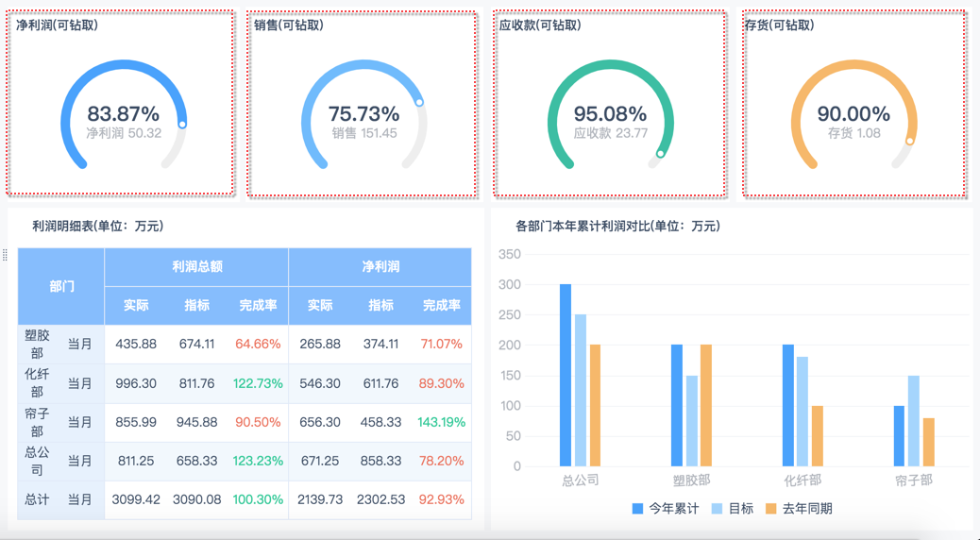
Task: Click cell value 855.99
Action: [x=136, y=422]
